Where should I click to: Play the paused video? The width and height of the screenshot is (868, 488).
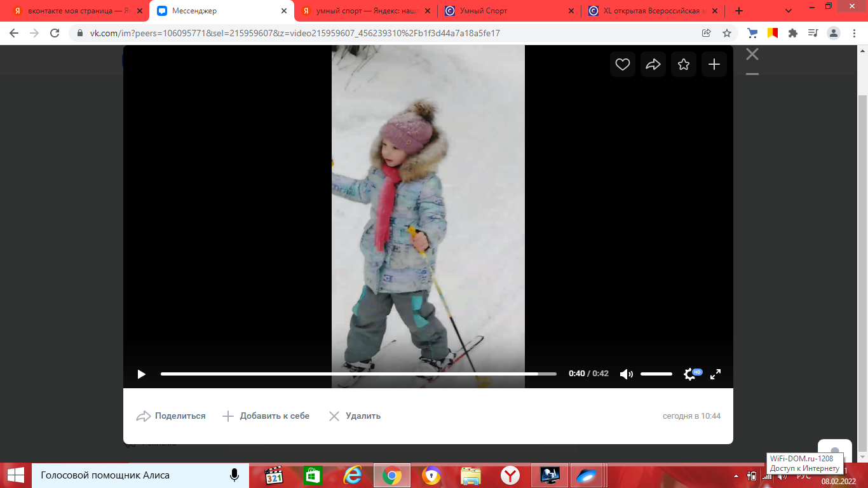(141, 374)
